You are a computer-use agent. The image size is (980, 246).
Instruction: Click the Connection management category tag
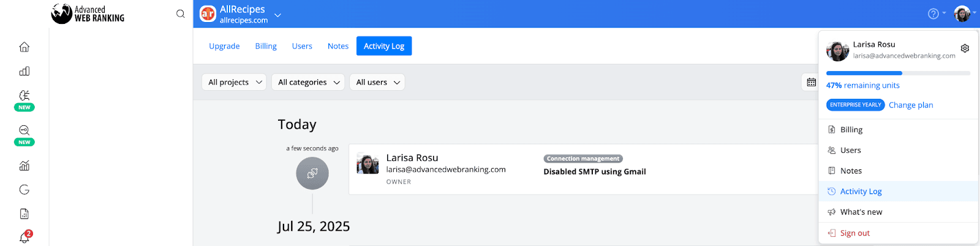(x=583, y=158)
